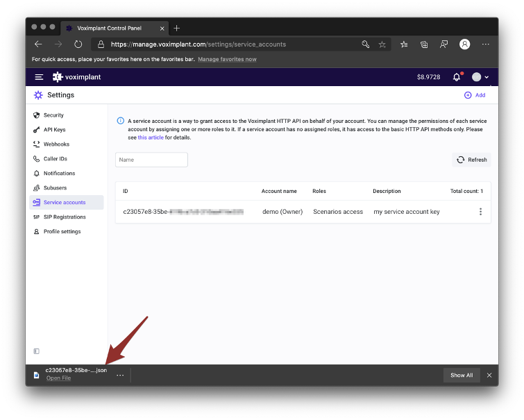Open SIP Registrations section
The height and width of the screenshot is (420, 524).
click(65, 217)
